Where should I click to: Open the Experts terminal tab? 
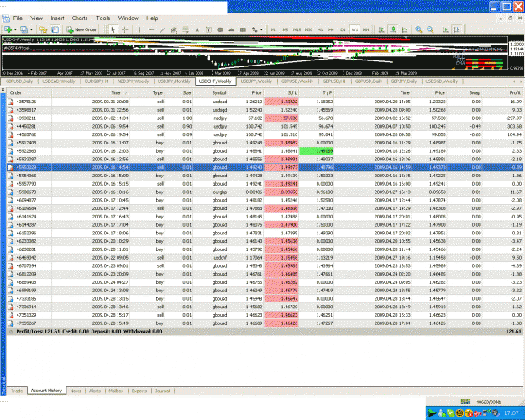click(139, 391)
